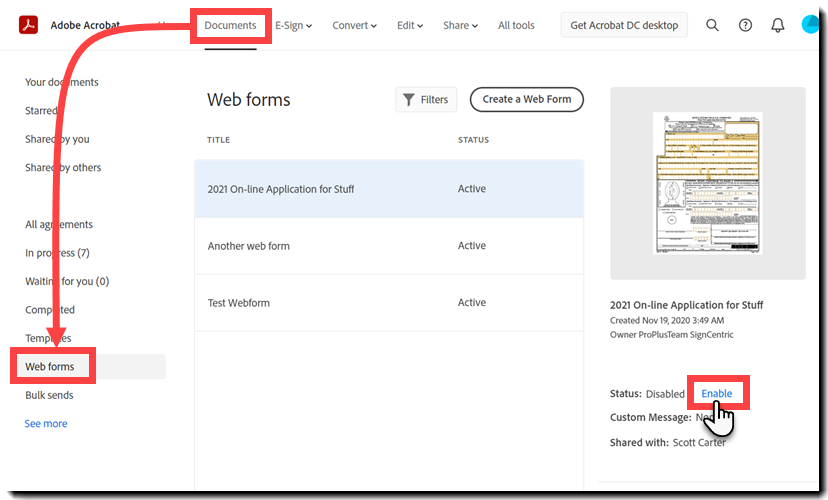Select Your documents in sidebar

62,82
